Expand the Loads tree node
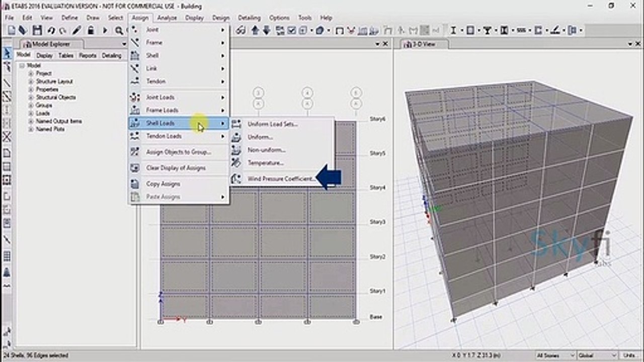Image resolution: width=644 pixels, height=362 pixels. [30, 113]
